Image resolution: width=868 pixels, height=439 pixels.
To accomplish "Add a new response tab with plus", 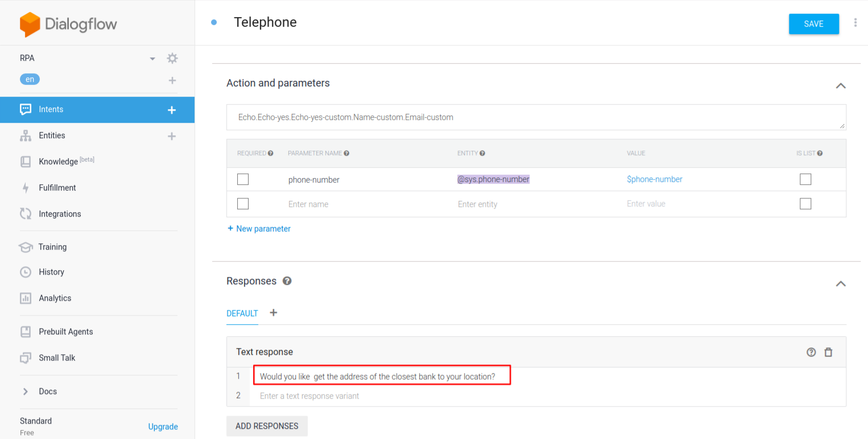I will 274,313.
